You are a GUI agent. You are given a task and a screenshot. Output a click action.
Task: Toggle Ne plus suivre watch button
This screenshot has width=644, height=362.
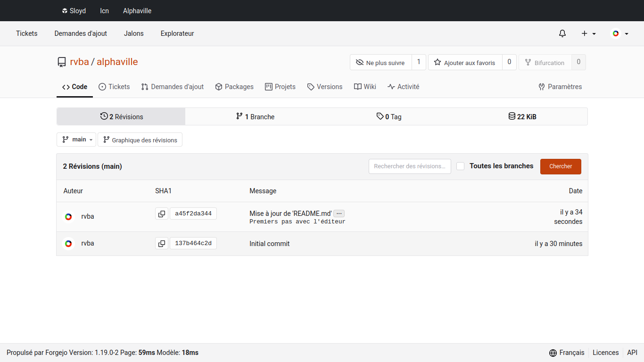click(x=380, y=63)
